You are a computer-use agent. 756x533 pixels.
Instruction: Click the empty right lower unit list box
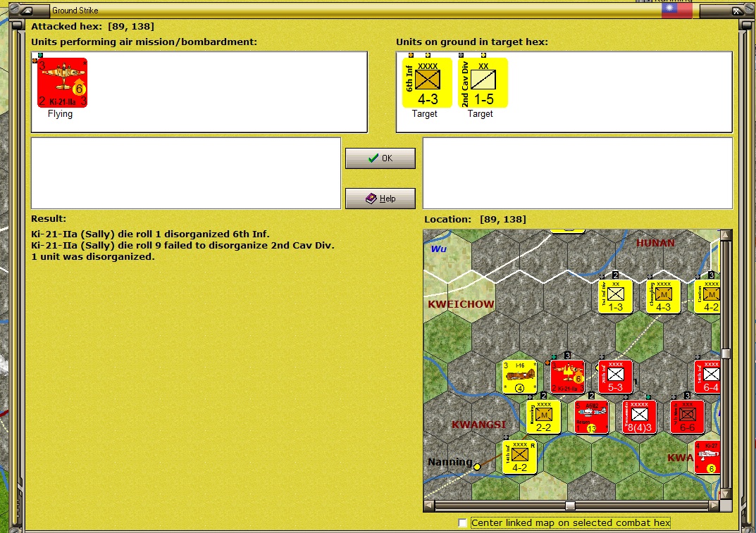(x=578, y=173)
